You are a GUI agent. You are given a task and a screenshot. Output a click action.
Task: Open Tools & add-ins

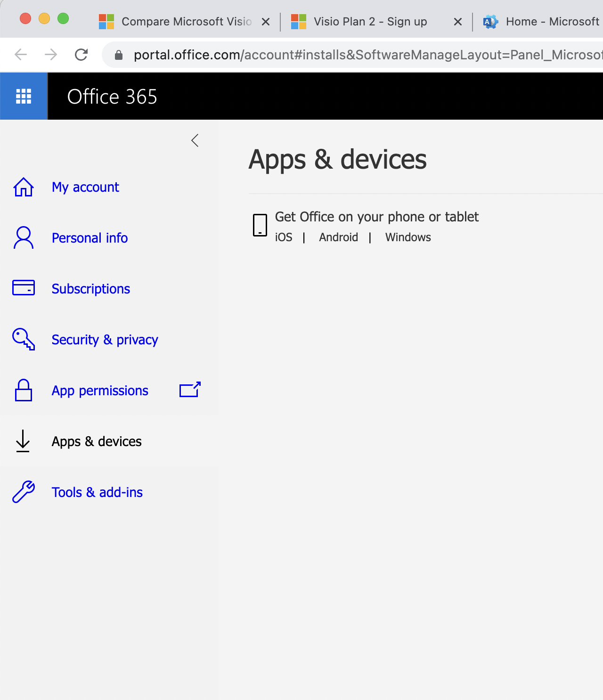tap(97, 492)
